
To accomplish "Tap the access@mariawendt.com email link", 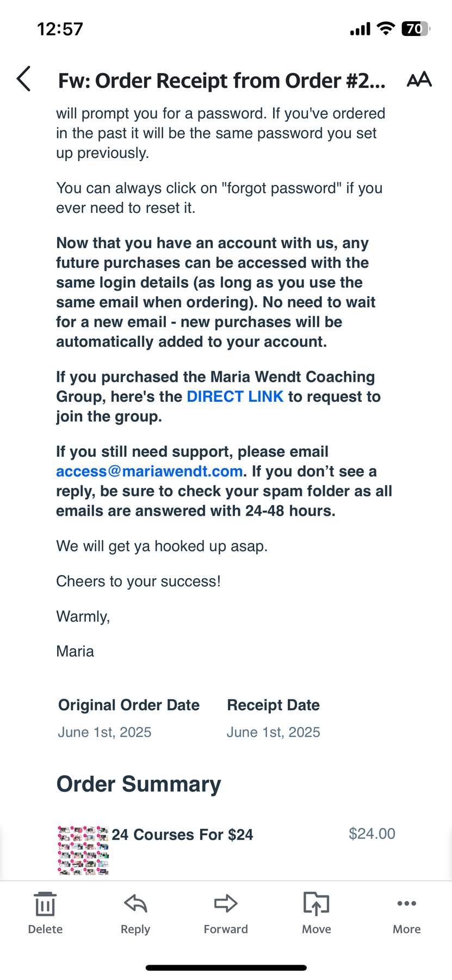I will click(150, 471).
